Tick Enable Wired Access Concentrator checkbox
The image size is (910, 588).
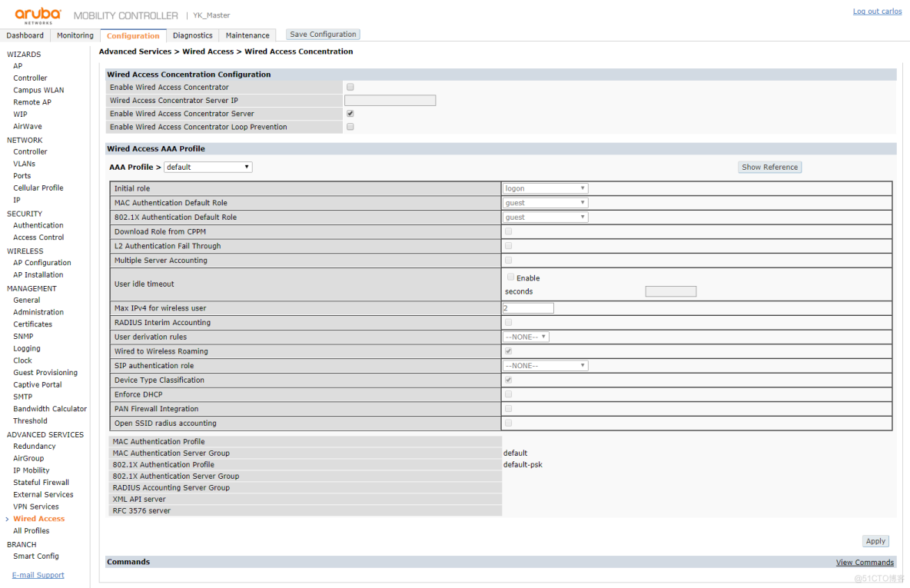pos(350,87)
